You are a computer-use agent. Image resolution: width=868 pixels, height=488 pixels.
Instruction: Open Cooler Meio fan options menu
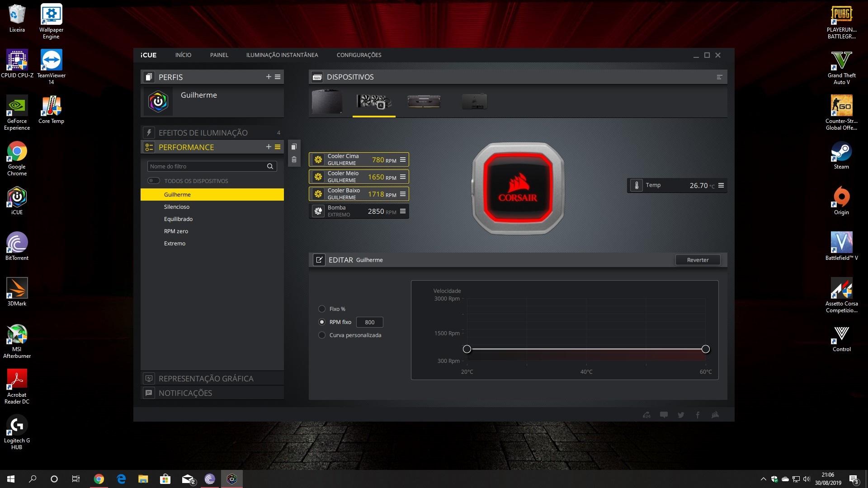tap(403, 177)
